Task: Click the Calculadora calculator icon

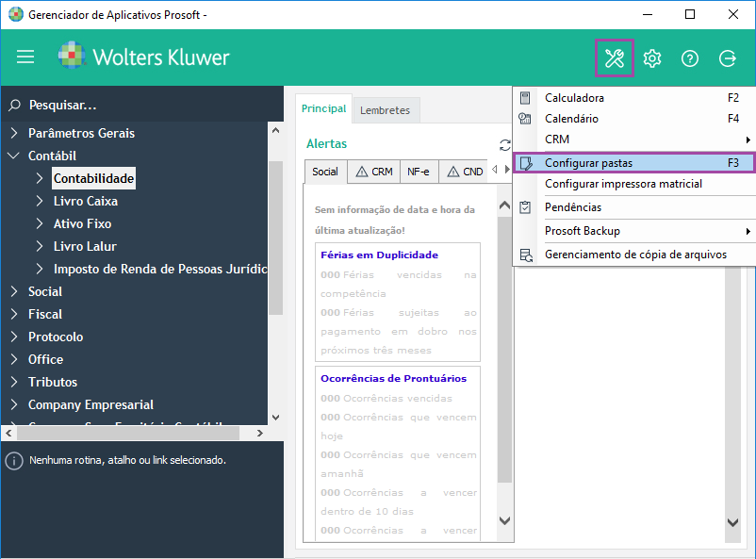Action: (525, 98)
